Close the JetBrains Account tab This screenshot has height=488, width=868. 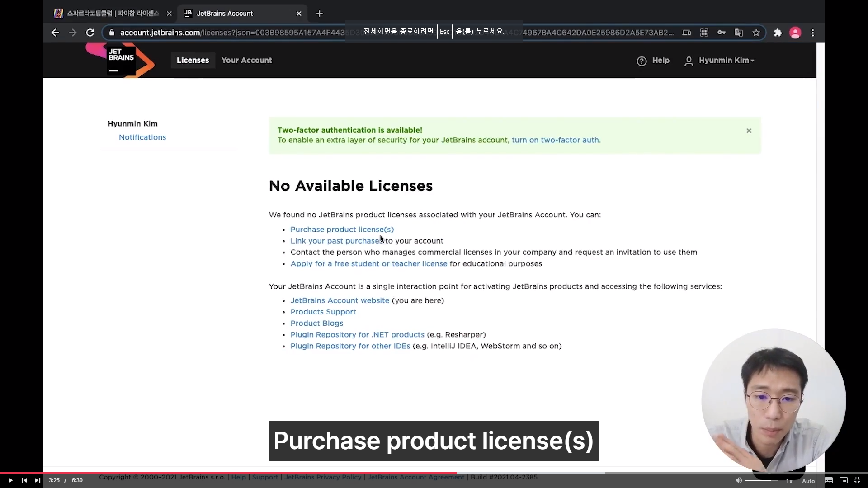pyautogui.click(x=299, y=14)
